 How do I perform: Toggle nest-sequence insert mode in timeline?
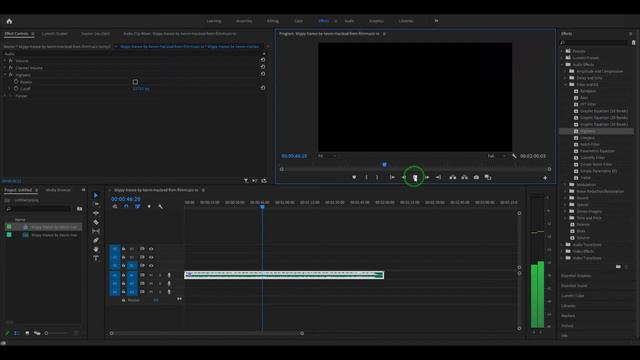coord(115,207)
